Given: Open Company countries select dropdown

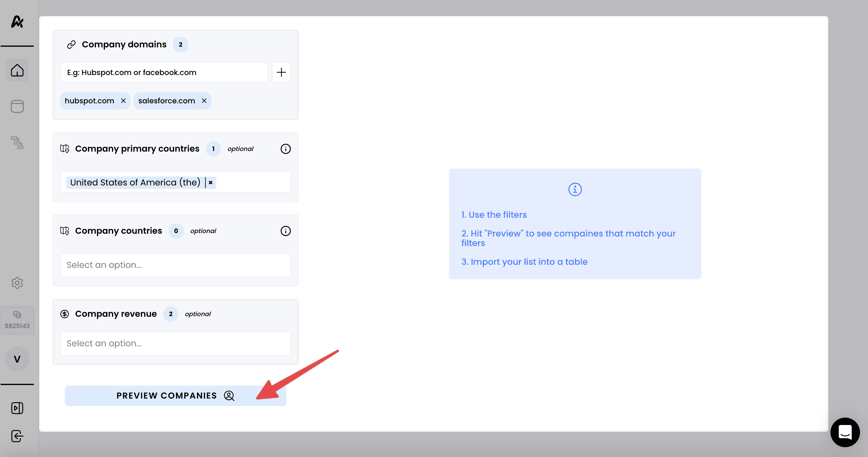Looking at the screenshot, I should pos(175,265).
